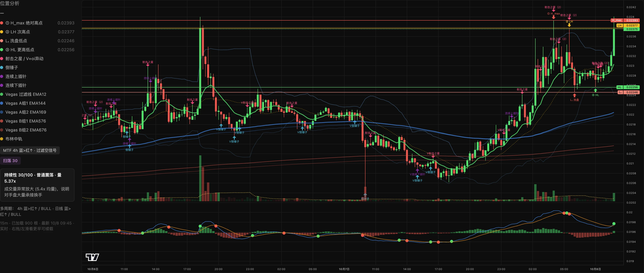Click the 多周期 4h/日线 BULL summary text
The height and width of the screenshot is (273, 644).
click(x=35, y=212)
